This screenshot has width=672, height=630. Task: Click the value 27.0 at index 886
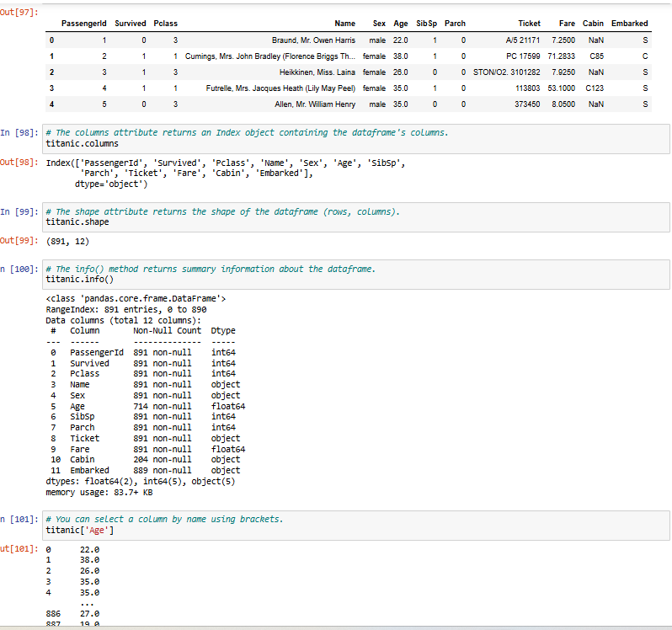(89, 614)
